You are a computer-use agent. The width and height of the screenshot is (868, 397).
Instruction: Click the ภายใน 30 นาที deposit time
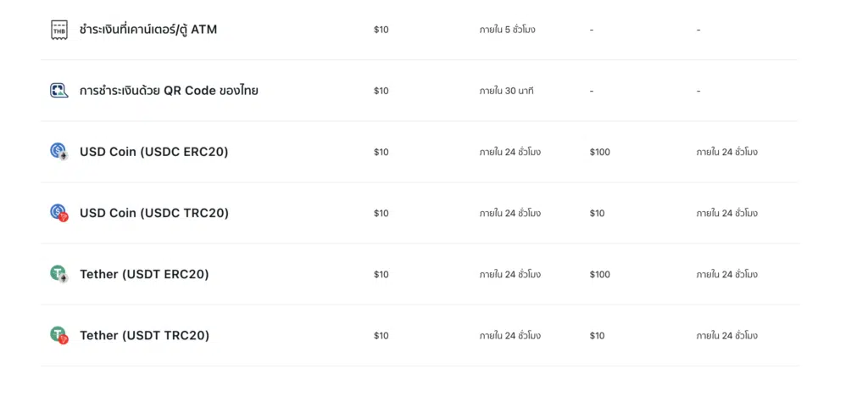point(506,90)
